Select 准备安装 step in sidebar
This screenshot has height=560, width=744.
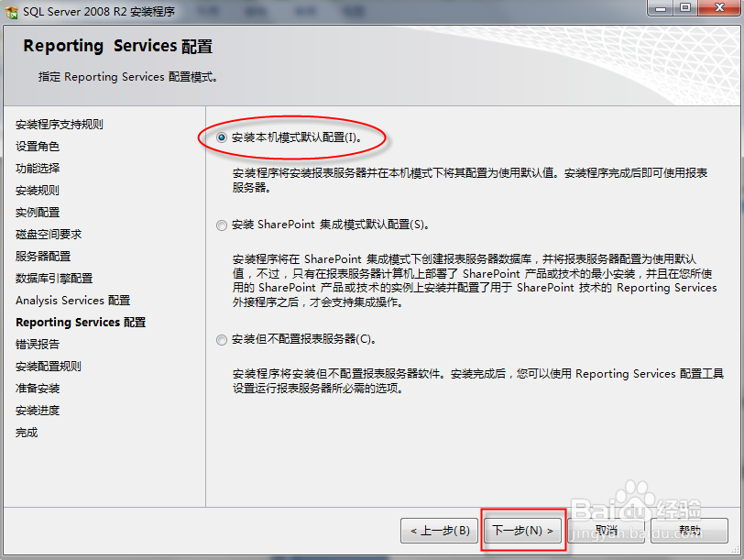[38, 389]
